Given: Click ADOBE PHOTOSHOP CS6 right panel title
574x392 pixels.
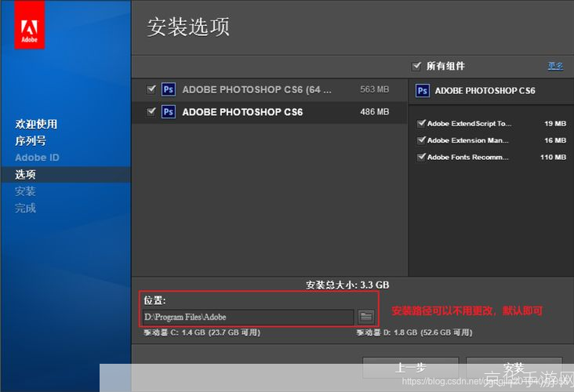Looking at the screenshot, I should (x=485, y=91).
